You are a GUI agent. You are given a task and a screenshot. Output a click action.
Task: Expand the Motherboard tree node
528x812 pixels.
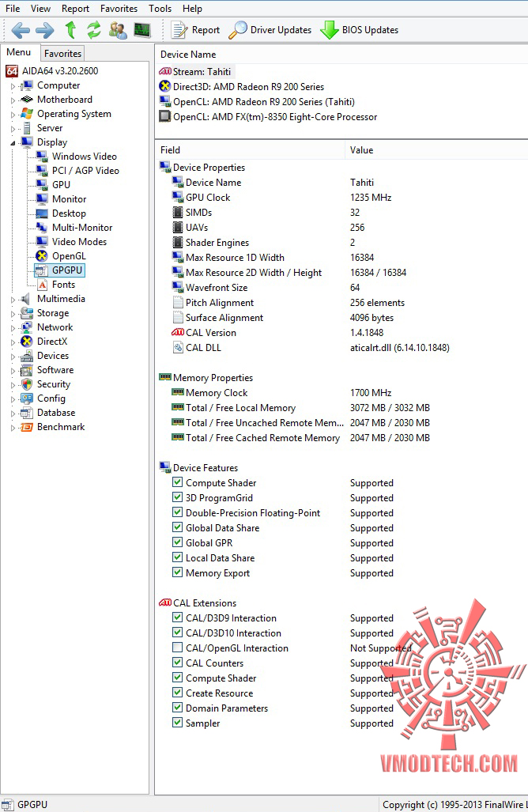click(13, 100)
